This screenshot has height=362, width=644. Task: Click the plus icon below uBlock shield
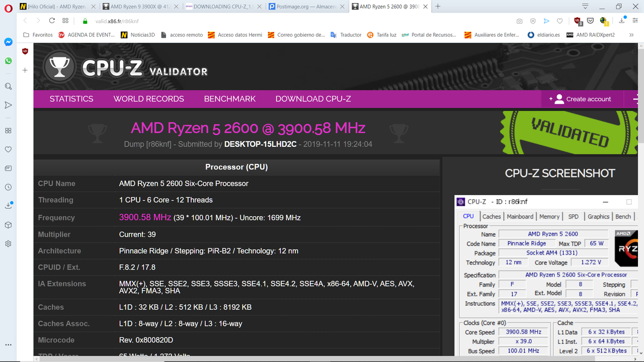(x=25, y=70)
